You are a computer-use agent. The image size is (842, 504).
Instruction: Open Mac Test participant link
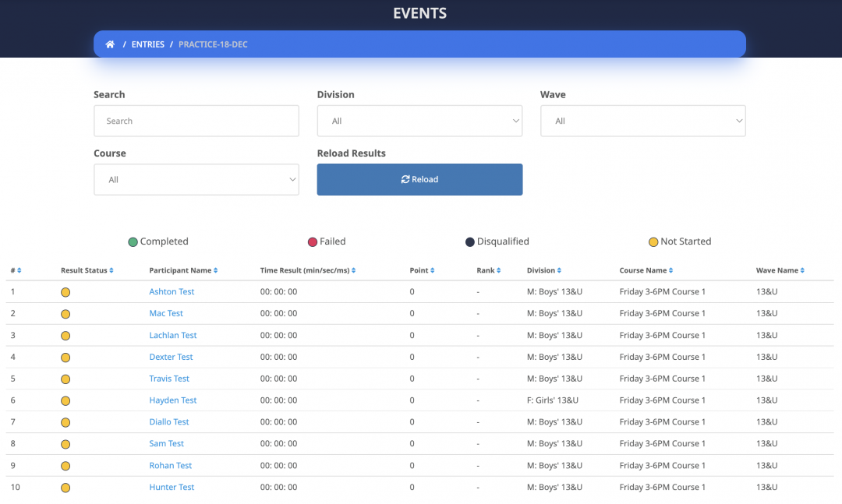(x=166, y=313)
